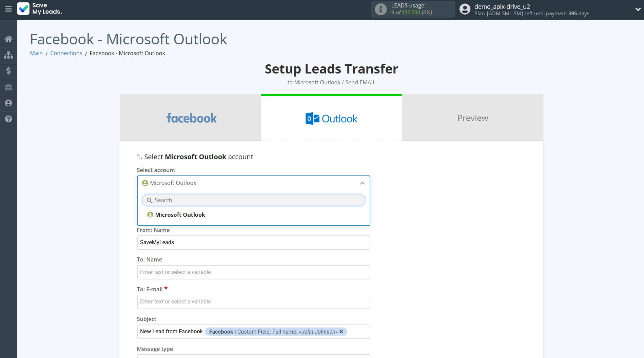Remove the Facebook variable from the Subject field
Screen dimensions: 644x358
pyautogui.click(x=341, y=332)
